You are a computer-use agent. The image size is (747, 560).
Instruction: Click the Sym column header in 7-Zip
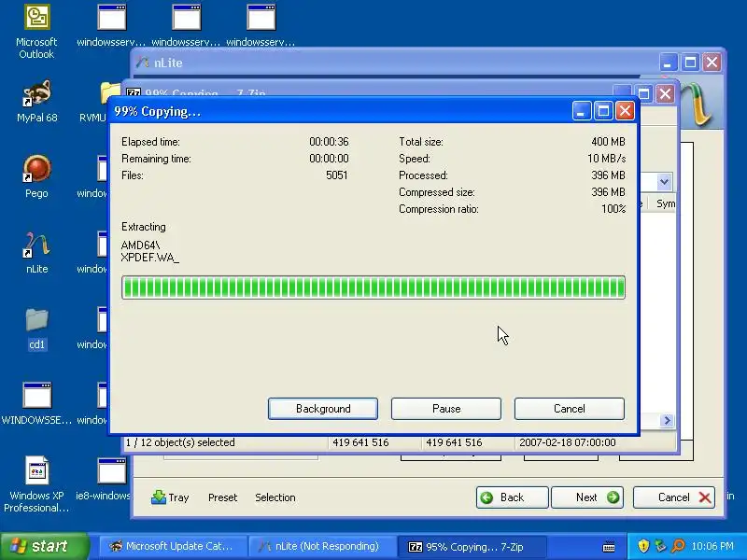(666, 203)
